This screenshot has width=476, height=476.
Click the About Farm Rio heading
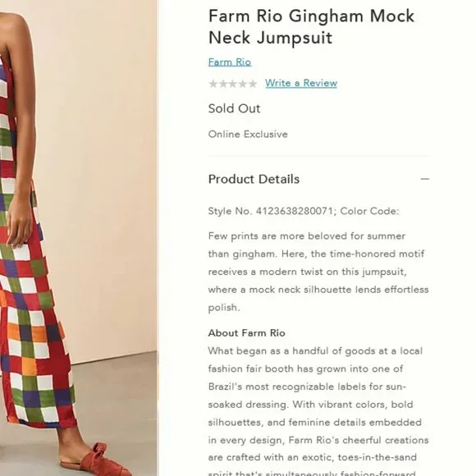[246, 333]
